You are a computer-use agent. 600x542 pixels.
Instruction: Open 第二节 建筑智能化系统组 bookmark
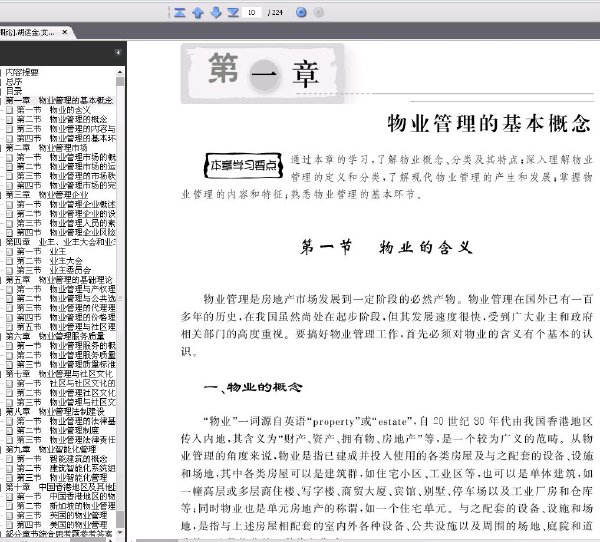(66, 468)
